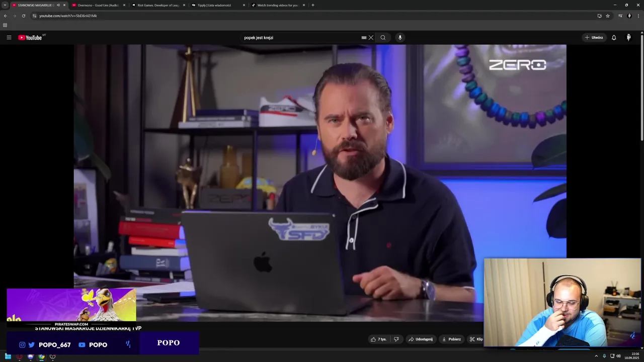Close the Watch trending videos tab
Screen dimensions: 644x362
[x=304, y=5]
